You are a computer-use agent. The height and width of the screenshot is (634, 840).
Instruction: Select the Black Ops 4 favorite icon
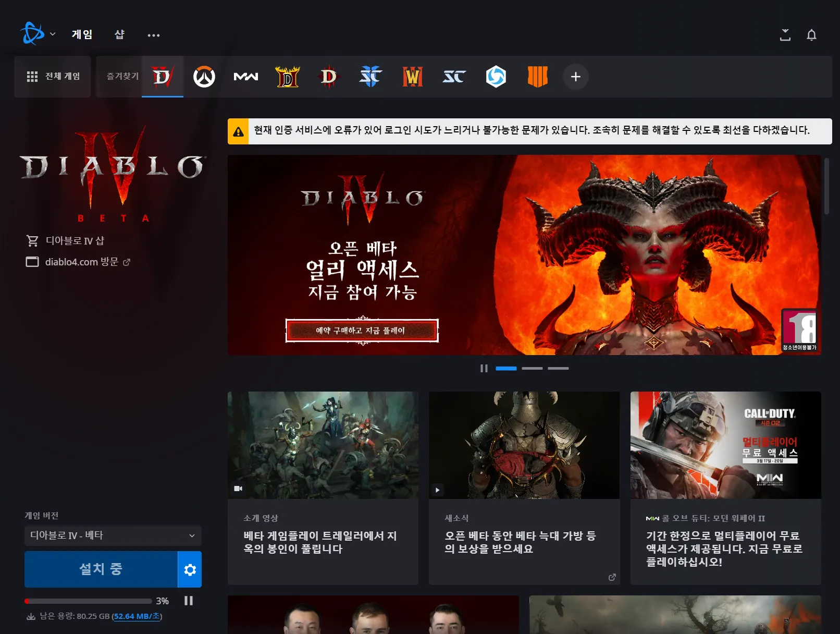pos(537,77)
